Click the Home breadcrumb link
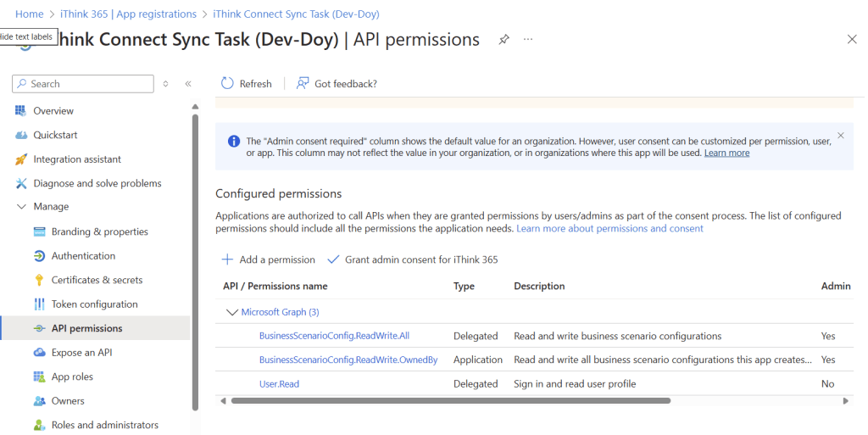Viewport: 868px width, 435px height. click(29, 14)
